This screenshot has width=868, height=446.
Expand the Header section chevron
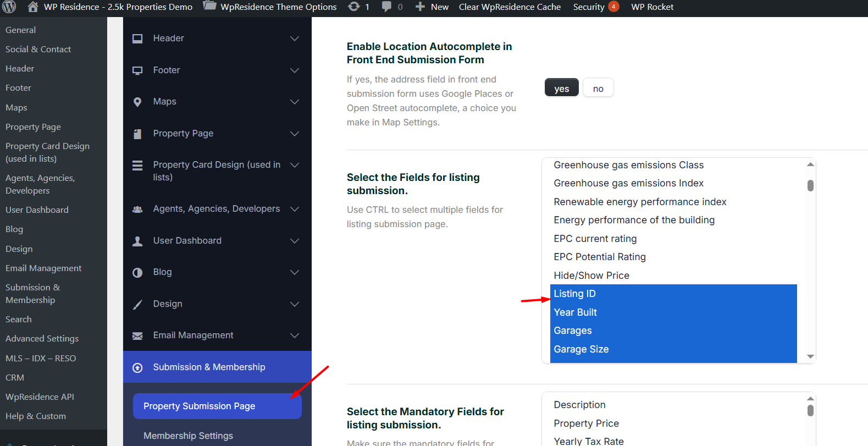[295, 38]
